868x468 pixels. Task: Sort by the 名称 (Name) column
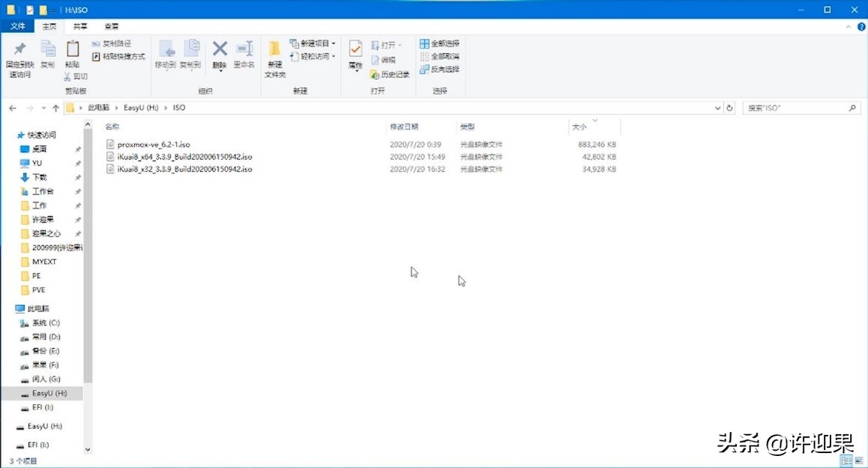pyautogui.click(x=112, y=127)
